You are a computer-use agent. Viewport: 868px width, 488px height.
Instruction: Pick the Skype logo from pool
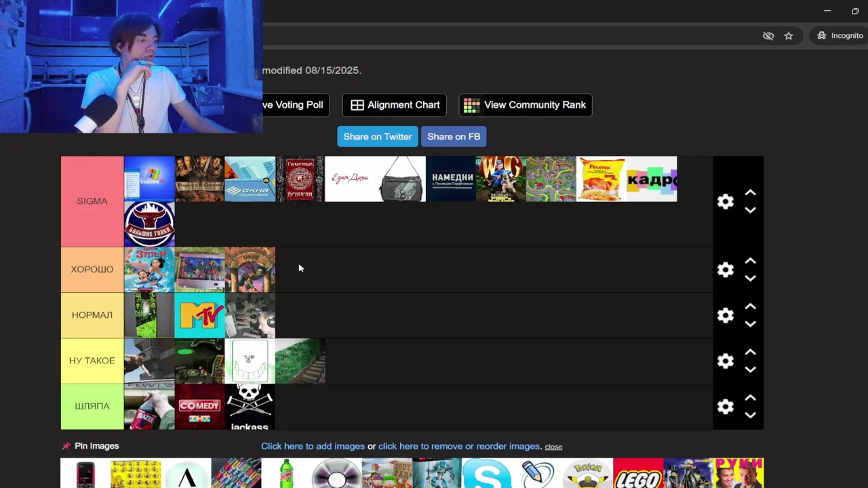point(487,473)
